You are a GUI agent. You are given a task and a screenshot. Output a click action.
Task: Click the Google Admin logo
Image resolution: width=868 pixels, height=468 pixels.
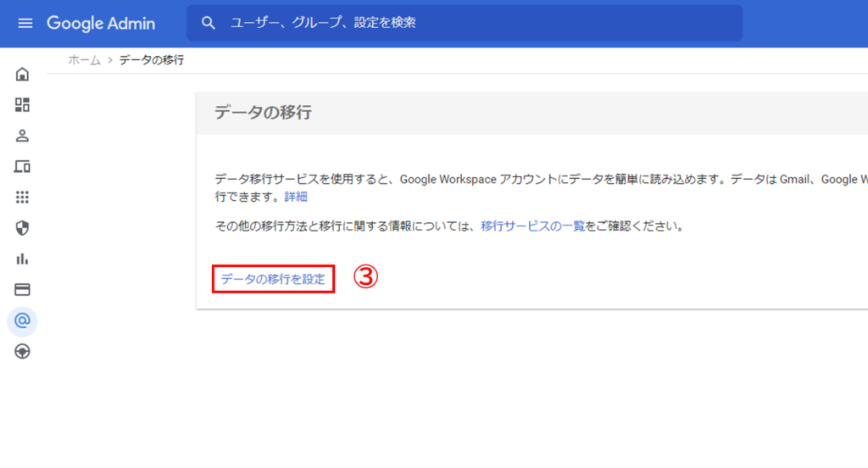[x=101, y=23]
